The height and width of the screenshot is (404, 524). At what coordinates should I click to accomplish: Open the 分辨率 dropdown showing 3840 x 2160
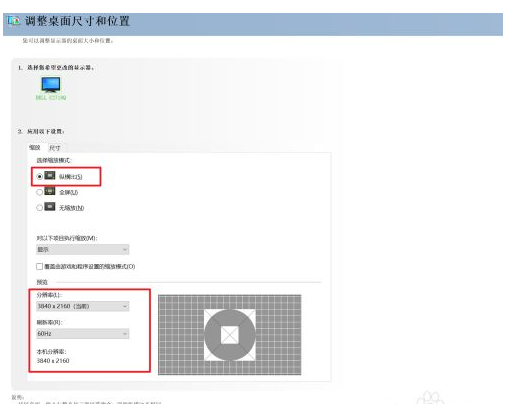point(83,306)
